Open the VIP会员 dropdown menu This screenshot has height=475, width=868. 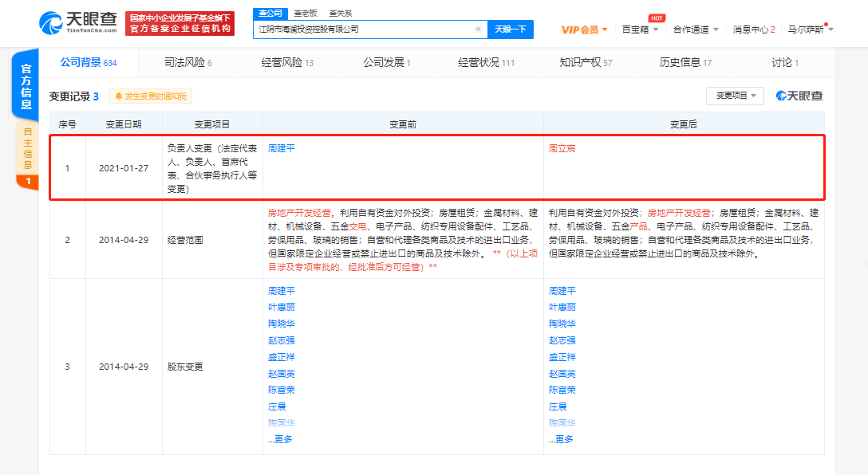tap(584, 29)
